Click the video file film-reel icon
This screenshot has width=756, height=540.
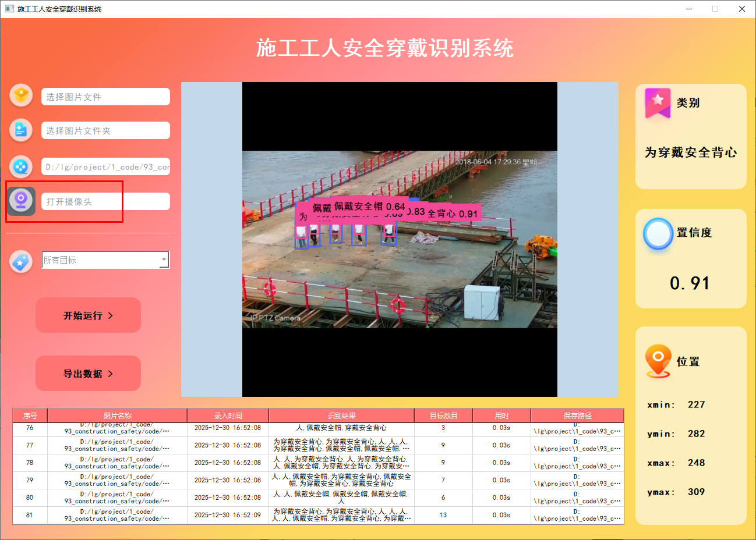coord(21,167)
